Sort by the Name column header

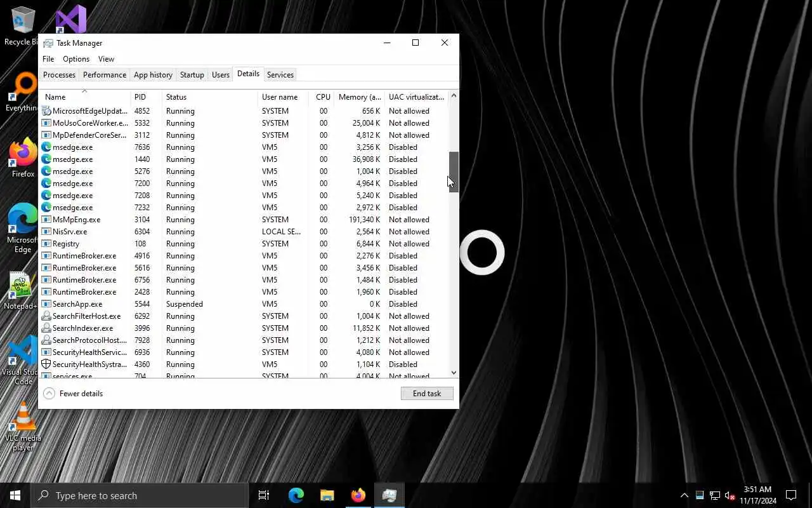86,97
